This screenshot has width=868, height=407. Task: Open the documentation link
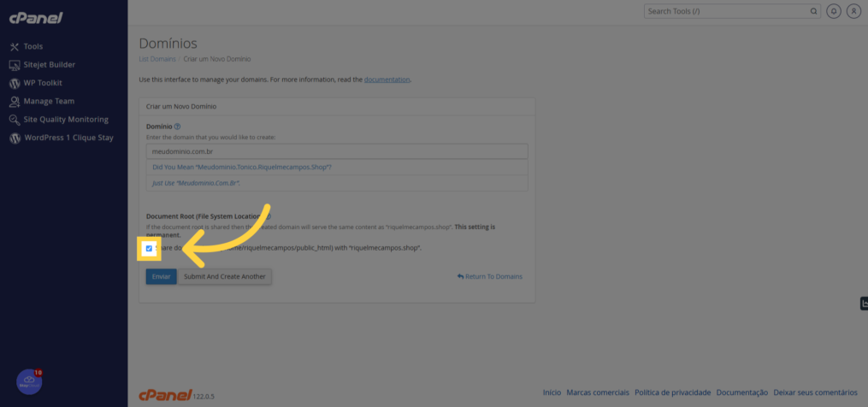click(x=387, y=80)
